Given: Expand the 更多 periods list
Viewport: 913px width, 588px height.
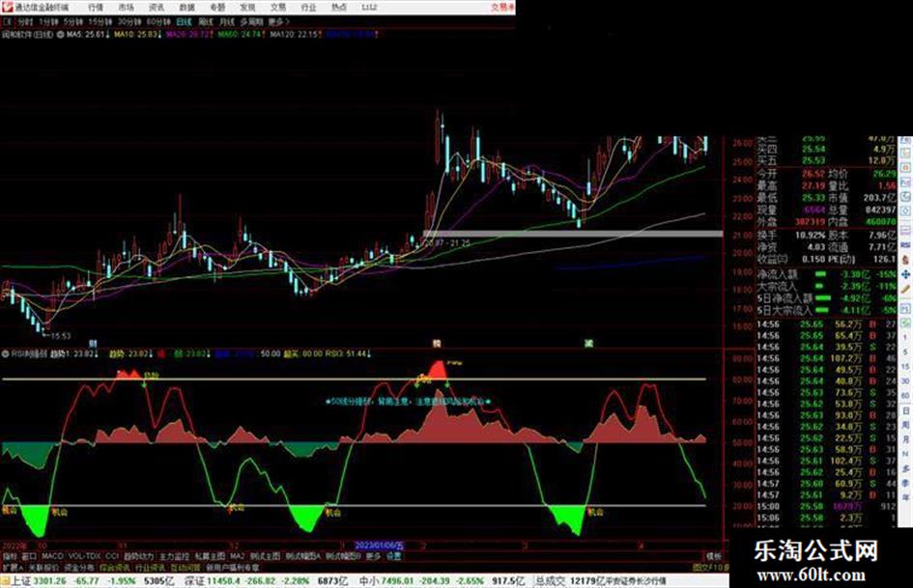Looking at the screenshot, I should click(278, 21).
